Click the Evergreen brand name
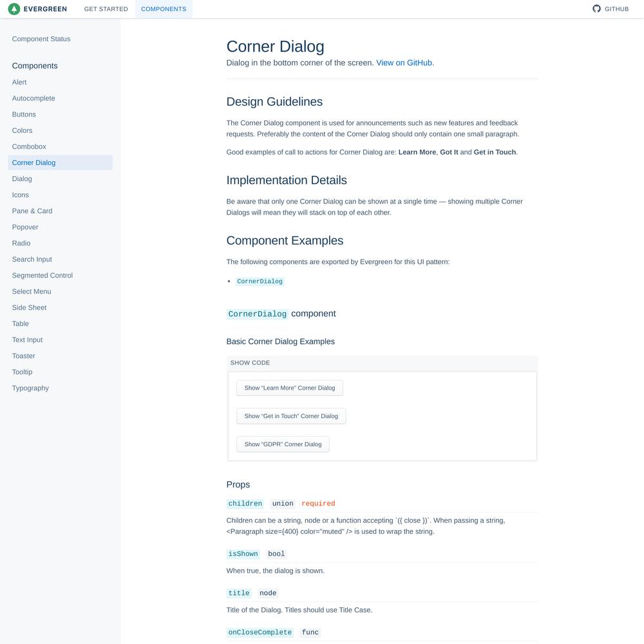Image resolution: width=644 pixels, height=644 pixels. (45, 9)
